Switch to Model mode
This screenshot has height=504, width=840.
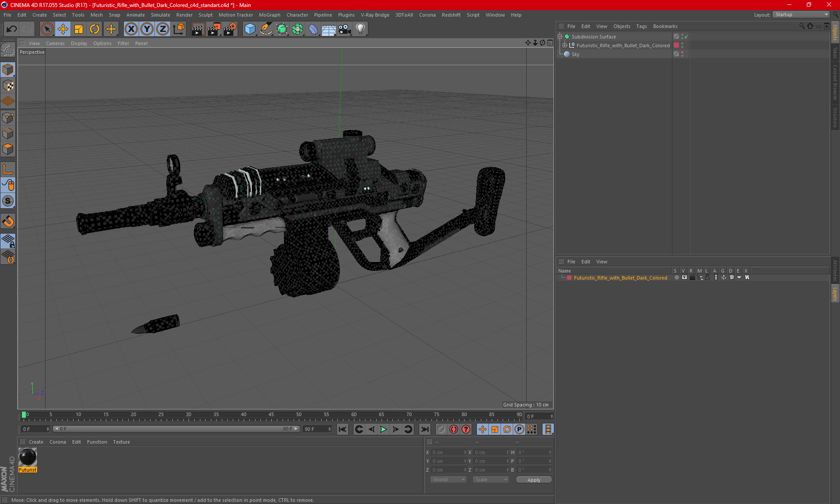coord(8,70)
